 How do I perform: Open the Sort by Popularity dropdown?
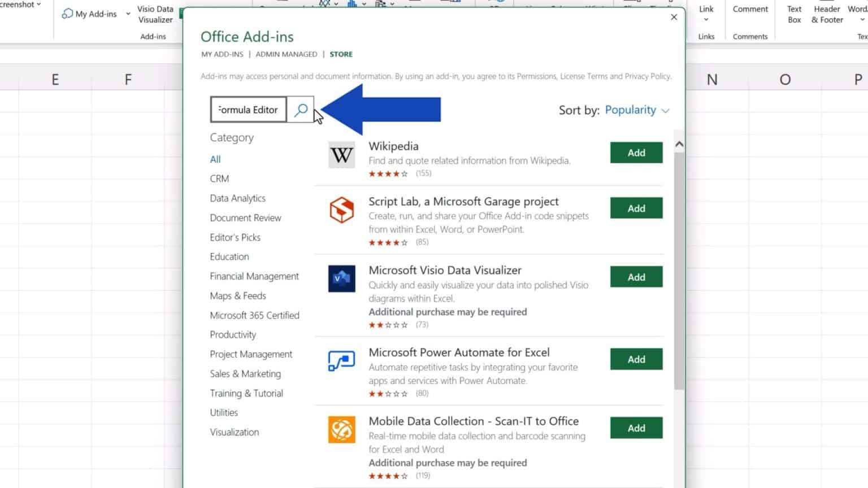(x=637, y=110)
